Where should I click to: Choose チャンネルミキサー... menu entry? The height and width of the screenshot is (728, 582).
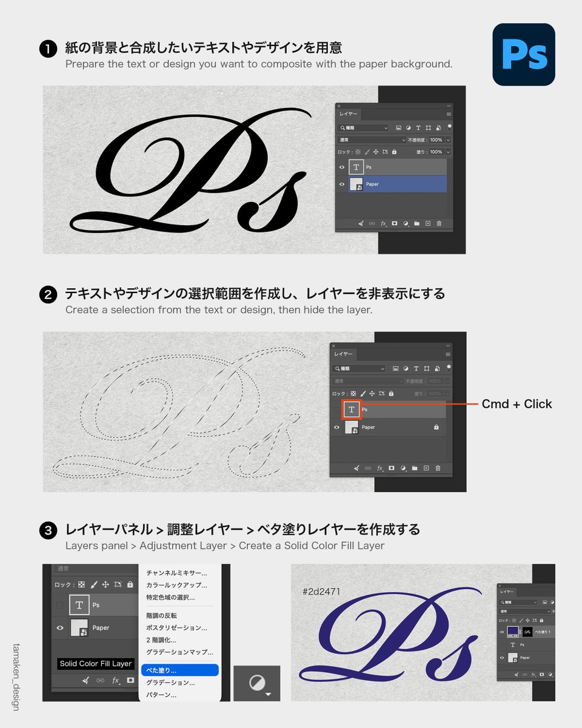click(177, 573)
